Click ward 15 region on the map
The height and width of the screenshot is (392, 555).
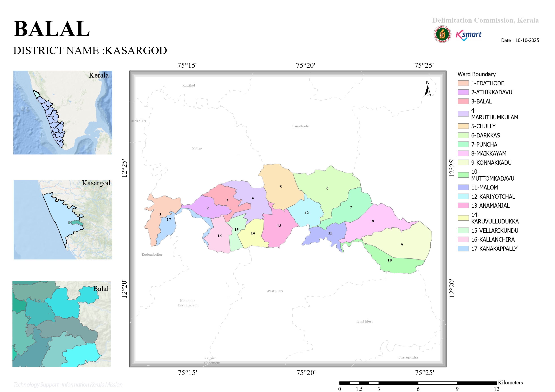tap(236, 230)
